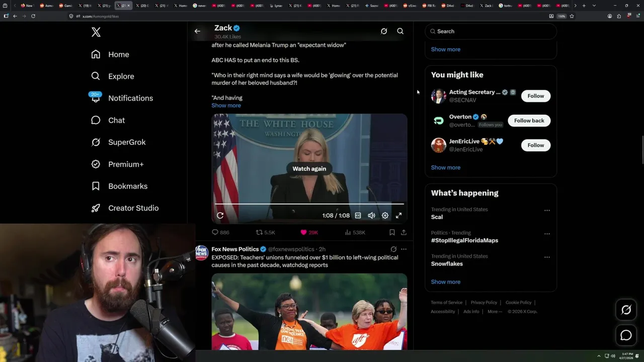Click the Watch again button

coord(309,168)
